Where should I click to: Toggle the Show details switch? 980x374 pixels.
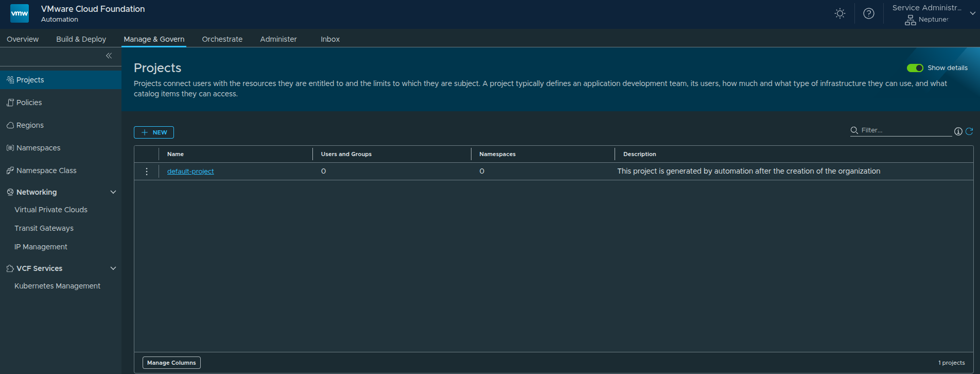point(915,68)
